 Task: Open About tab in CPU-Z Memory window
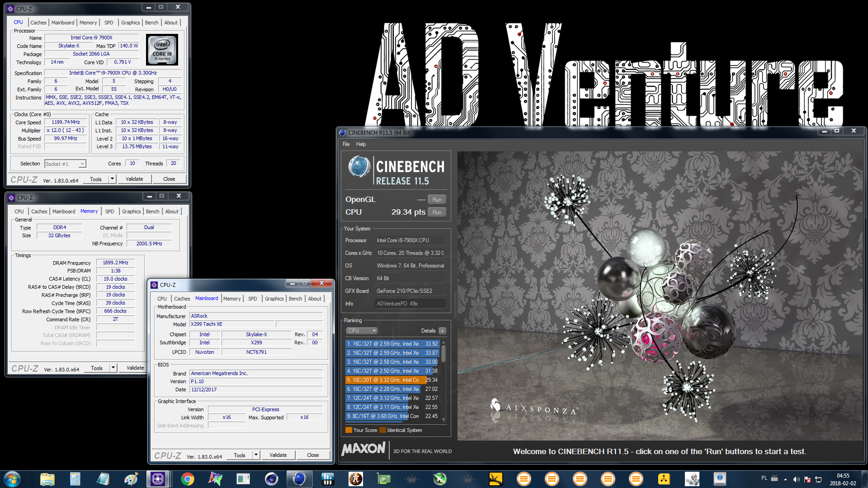171,211
